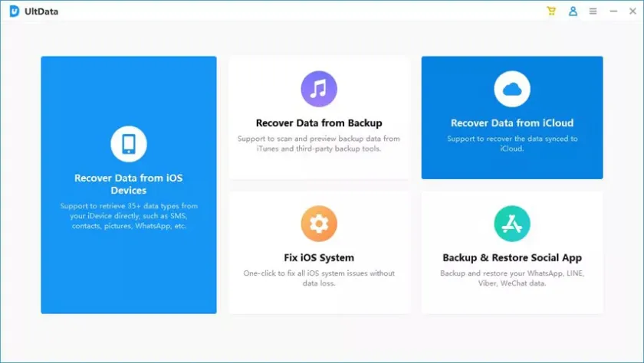Click the purple music note backup icon
The image size is (644, 363).
click(319, 89)
